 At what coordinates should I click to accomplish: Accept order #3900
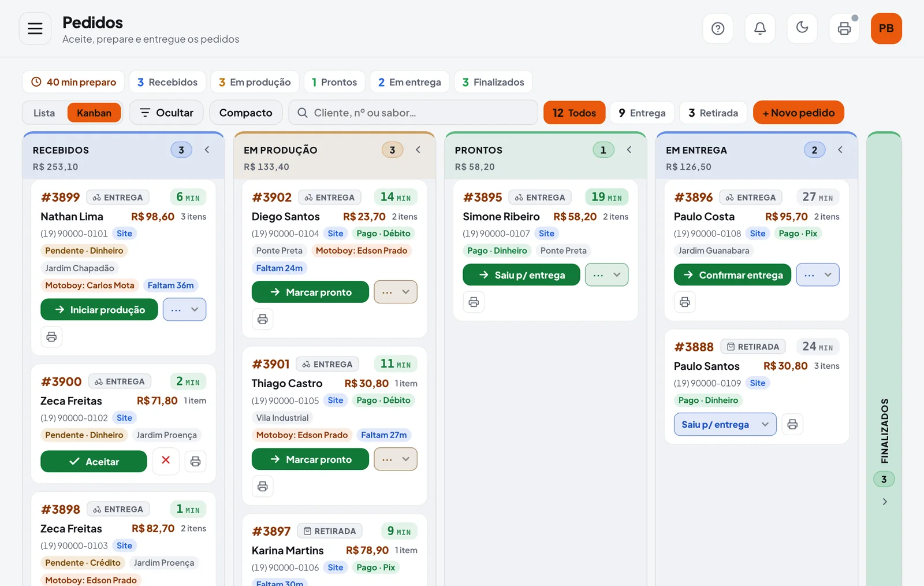tap(94, 461)
